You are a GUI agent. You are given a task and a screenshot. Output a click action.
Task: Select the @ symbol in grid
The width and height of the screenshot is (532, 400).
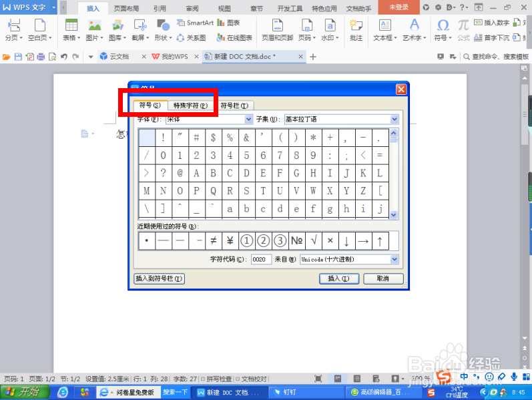tap(180, 173)
